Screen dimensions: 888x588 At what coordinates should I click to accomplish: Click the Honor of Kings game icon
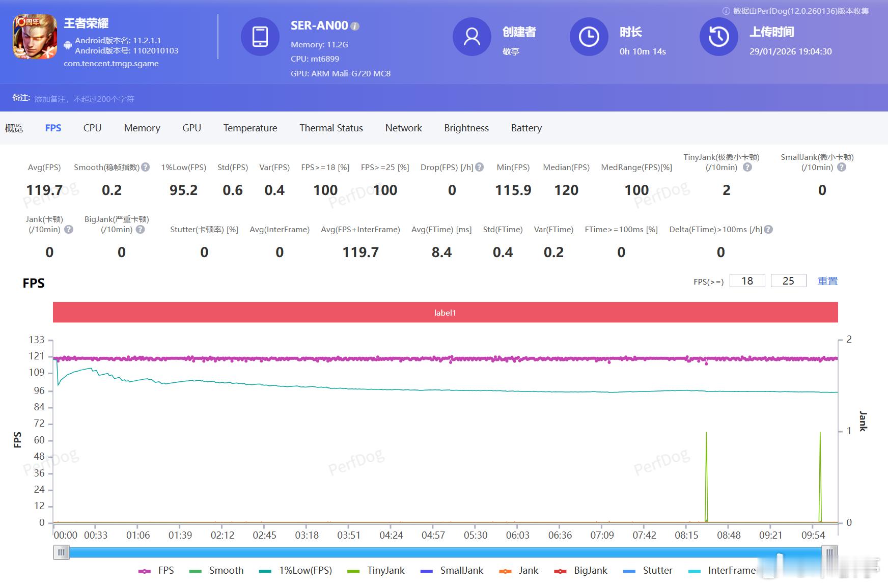(x=35, y=37)
